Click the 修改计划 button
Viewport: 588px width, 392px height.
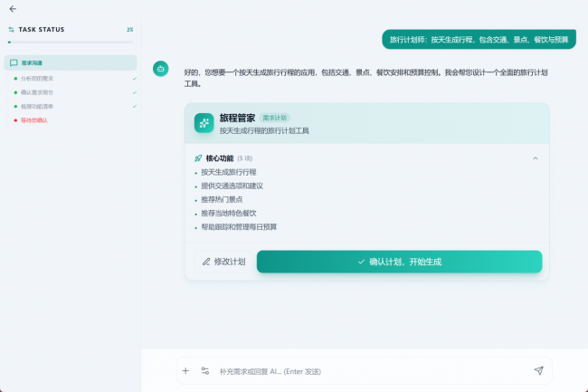pos(223,262)
